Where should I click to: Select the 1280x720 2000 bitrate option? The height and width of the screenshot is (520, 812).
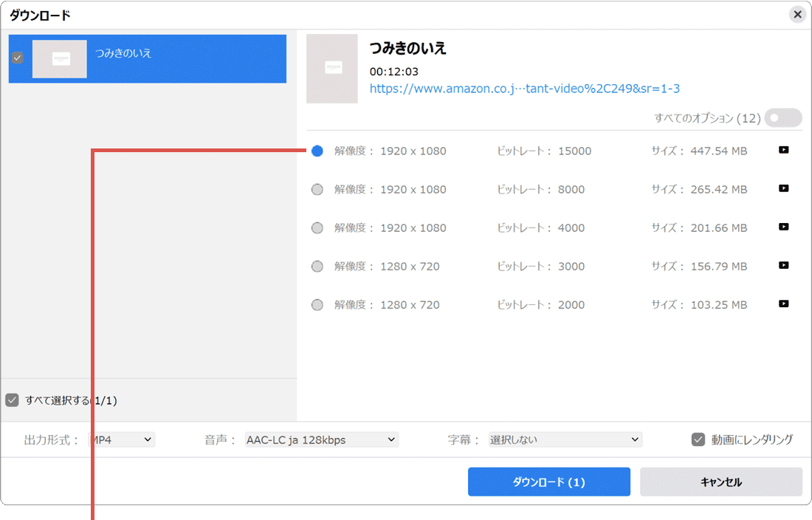point(317,304)
